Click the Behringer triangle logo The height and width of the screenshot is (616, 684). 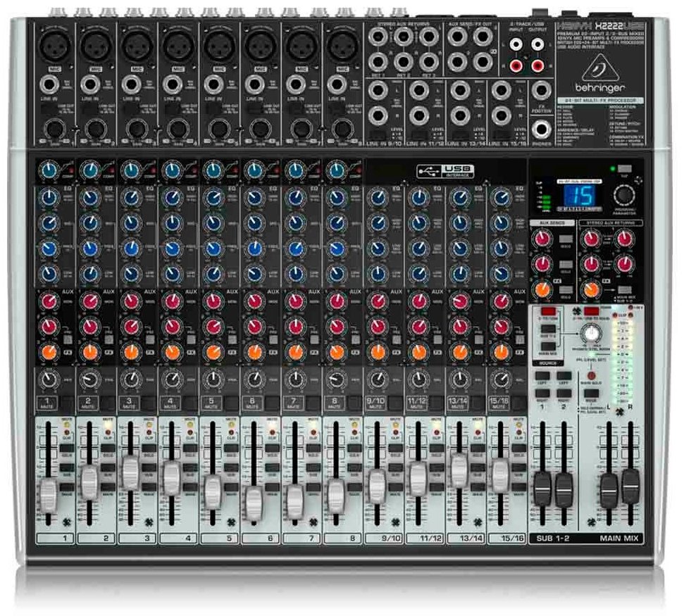click(600, 68)
